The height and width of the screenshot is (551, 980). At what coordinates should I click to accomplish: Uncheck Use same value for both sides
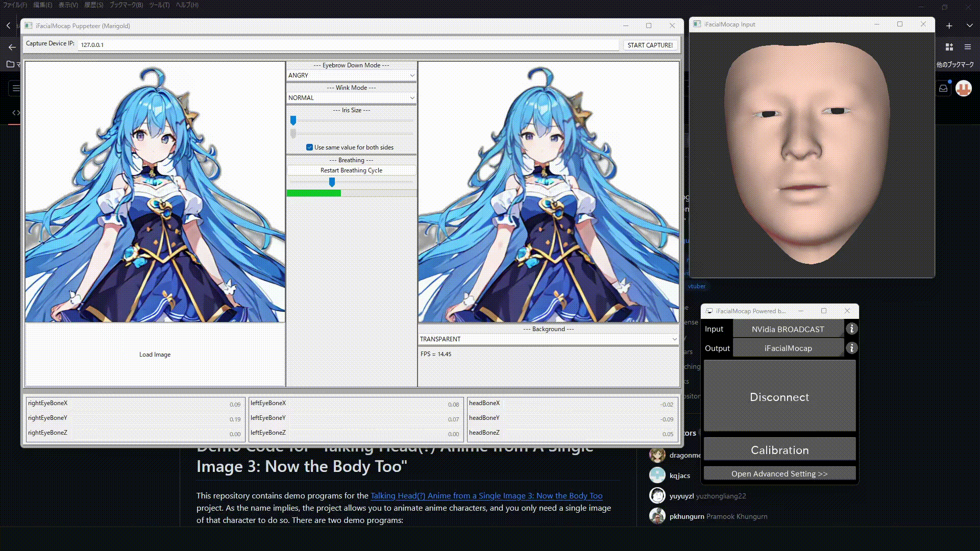click(309, 147)
